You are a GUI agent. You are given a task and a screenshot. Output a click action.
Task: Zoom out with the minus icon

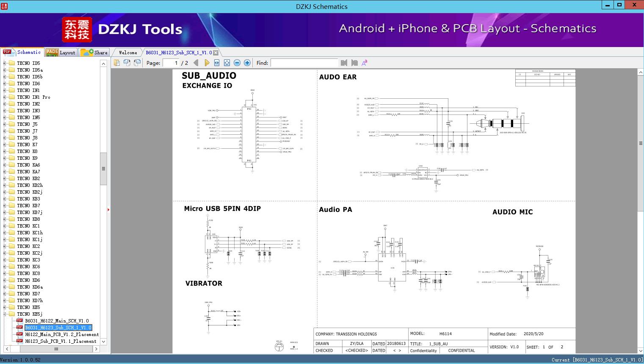[237, 63]
